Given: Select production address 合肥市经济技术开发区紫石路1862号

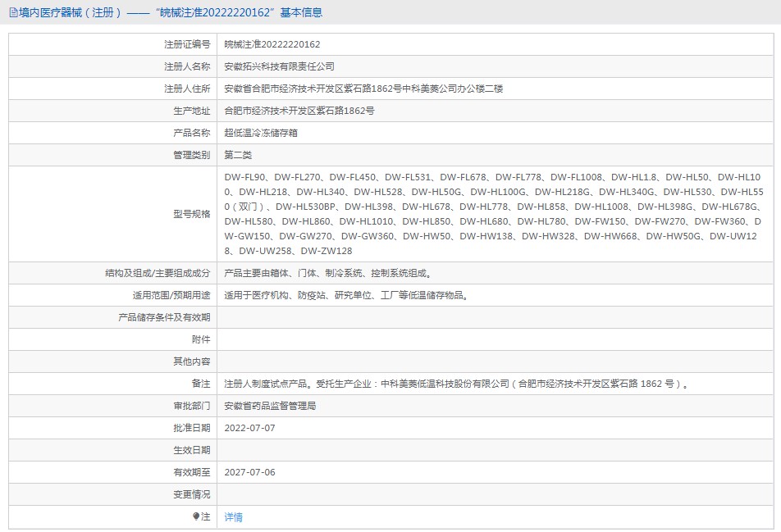Looking at the screenshot, I should tap(299, 111).
